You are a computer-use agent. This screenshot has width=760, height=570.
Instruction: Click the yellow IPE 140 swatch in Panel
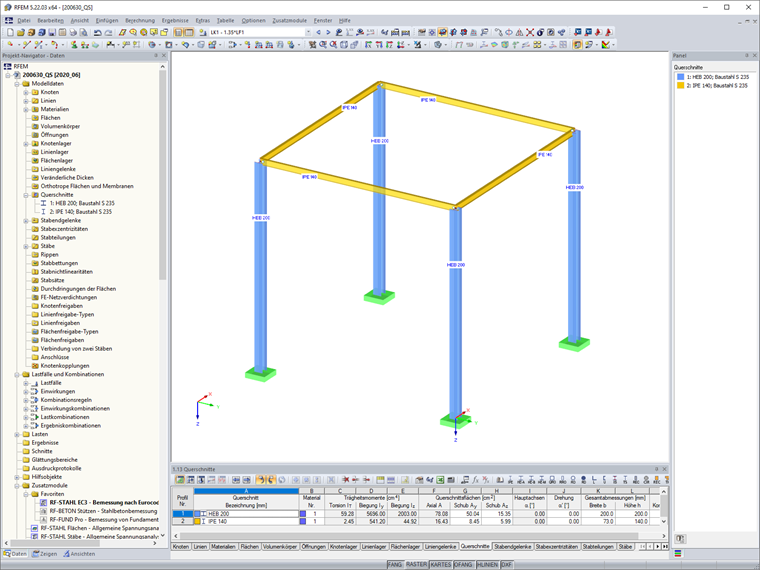pyautogui.click(x=681, y=85)
